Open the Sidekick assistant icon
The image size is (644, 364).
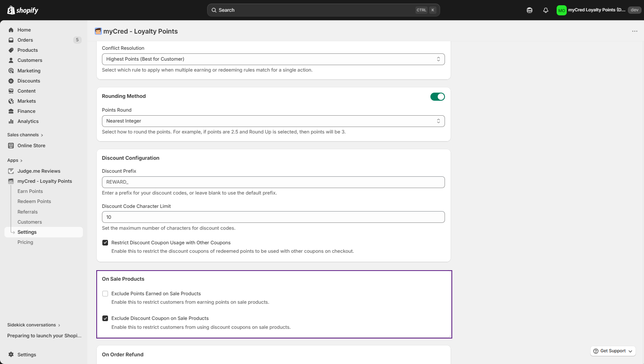[530, 10]
